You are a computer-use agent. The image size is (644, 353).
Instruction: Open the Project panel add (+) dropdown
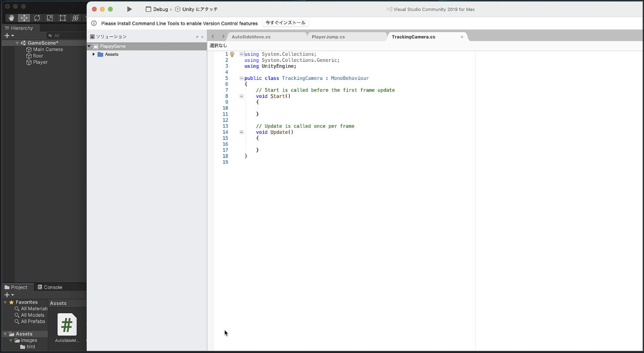(9, 295)
